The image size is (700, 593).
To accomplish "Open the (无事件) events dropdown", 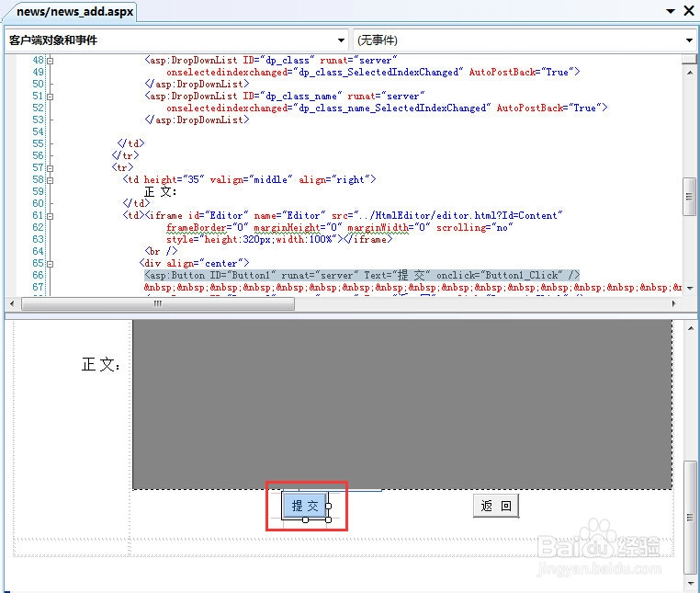I will pos(525,40).
